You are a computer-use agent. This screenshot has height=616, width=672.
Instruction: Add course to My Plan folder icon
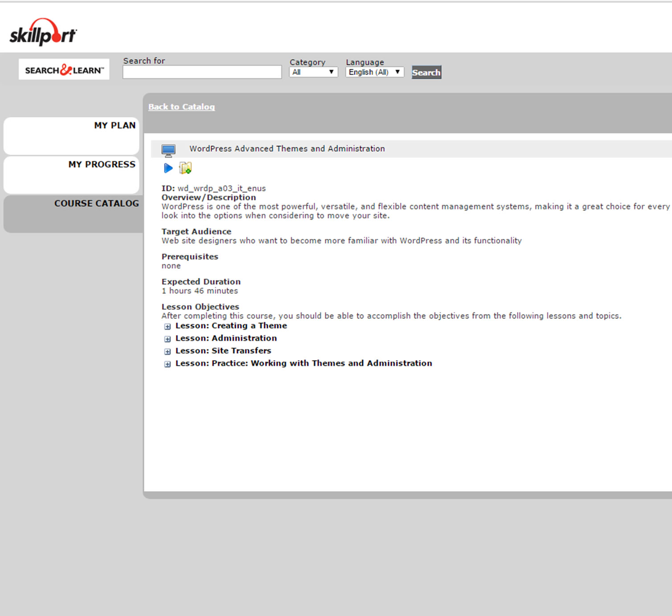click(185, 168)
